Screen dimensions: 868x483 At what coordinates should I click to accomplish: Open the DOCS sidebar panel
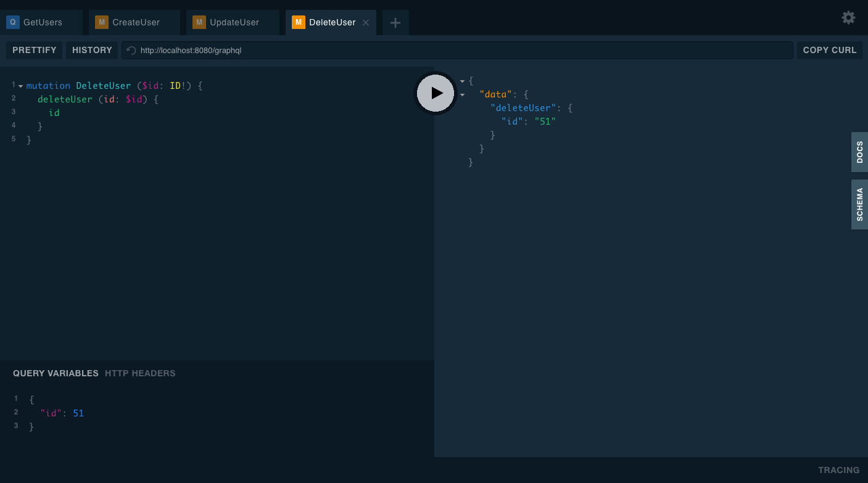pos(859,152)
